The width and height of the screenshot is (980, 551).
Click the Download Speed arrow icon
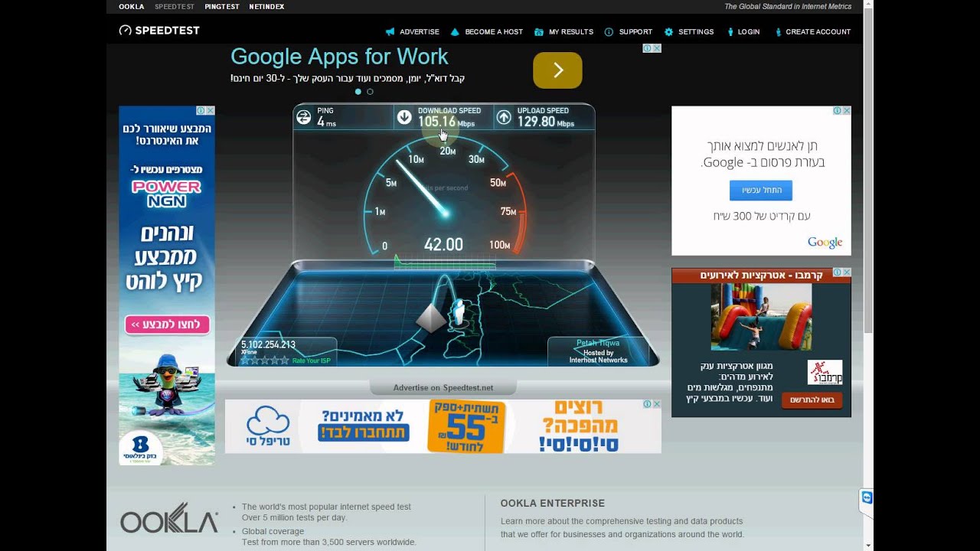pyautogui.click(x=404, y=117)
